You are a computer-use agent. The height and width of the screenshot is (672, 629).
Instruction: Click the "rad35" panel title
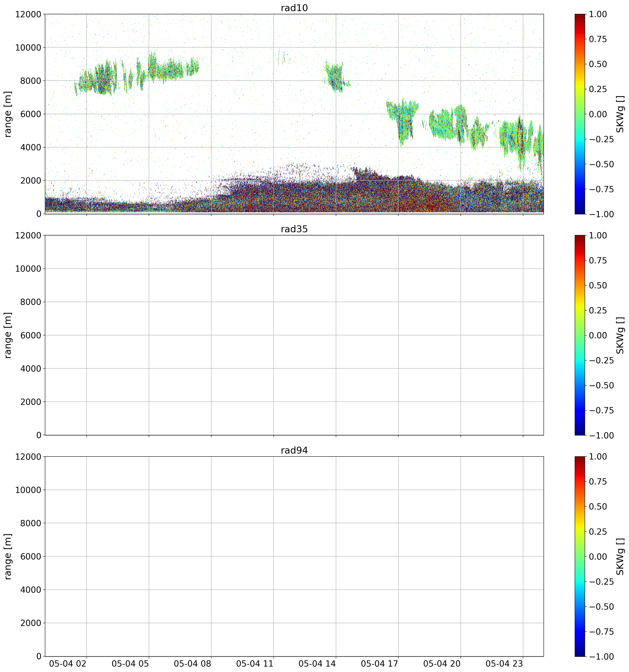click(x=294, y=229)
